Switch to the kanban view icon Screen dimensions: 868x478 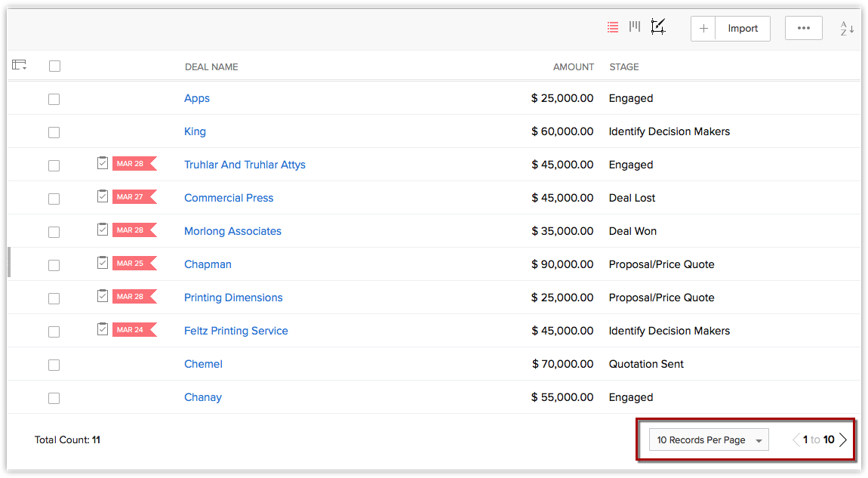pyautogui.click(x=635, y=27)
